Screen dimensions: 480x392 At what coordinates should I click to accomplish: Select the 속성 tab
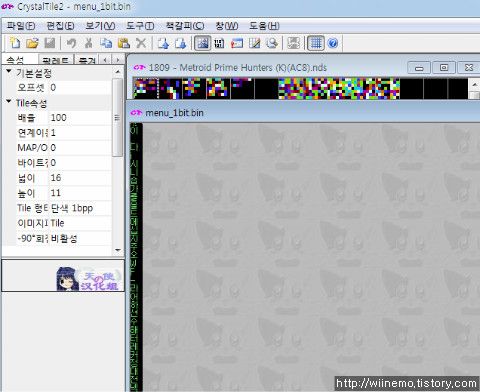[19, 60]
